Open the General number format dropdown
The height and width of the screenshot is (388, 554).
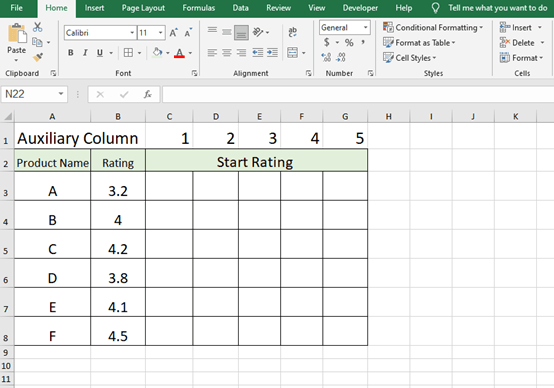click(x=366, y=28)
